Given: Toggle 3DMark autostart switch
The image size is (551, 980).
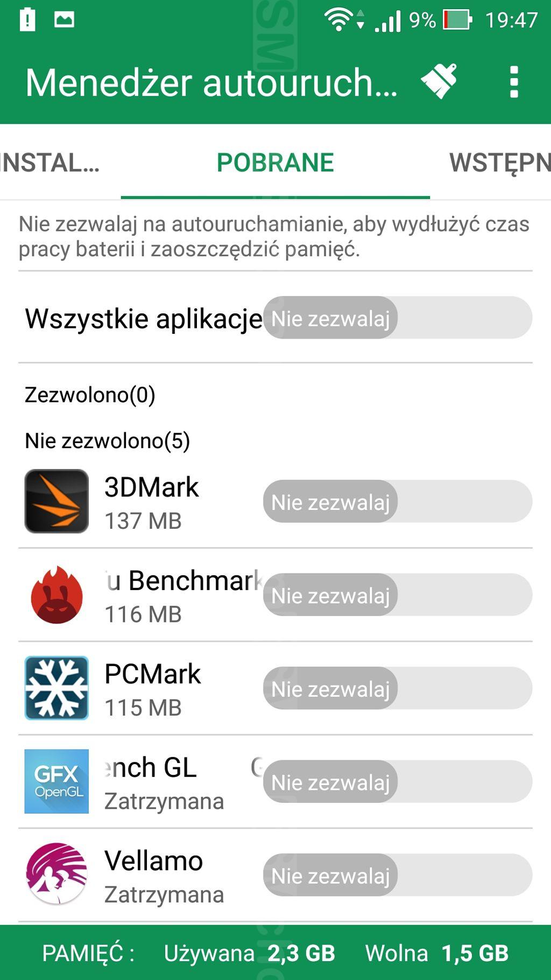Looking at the screenshot, I should (x=397, y=501).
